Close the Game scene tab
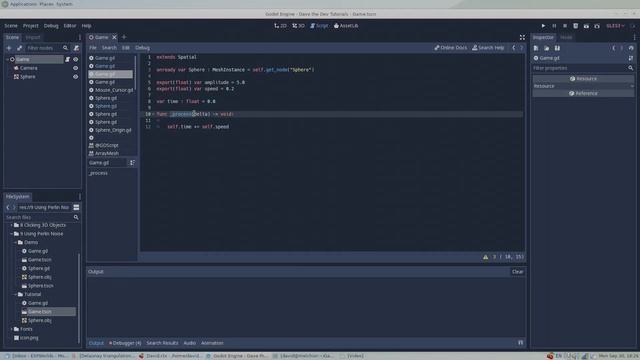The image size is (640, 360). [x=114, y=37]
